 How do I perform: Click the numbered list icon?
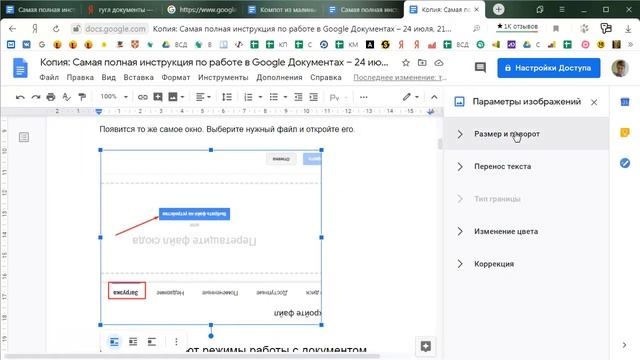(x=248, y=97)
